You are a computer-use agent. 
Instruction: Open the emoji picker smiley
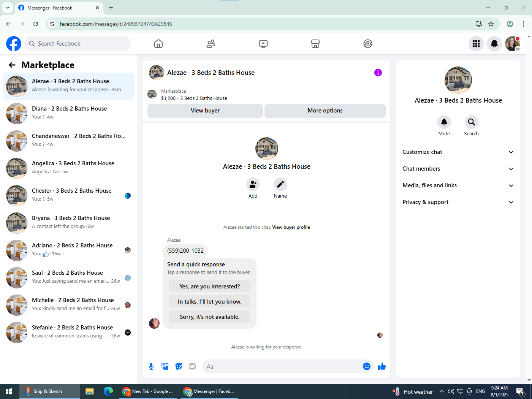click(x=367, y=366)
